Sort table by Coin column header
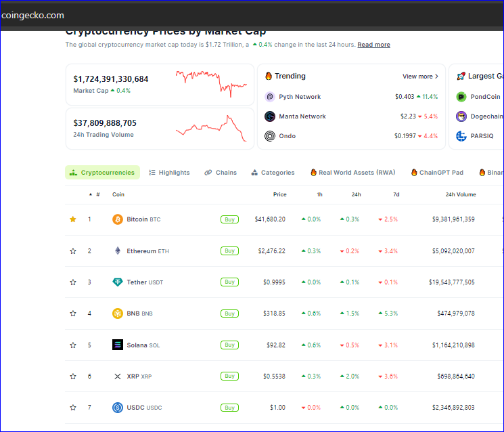 [118, 194]
